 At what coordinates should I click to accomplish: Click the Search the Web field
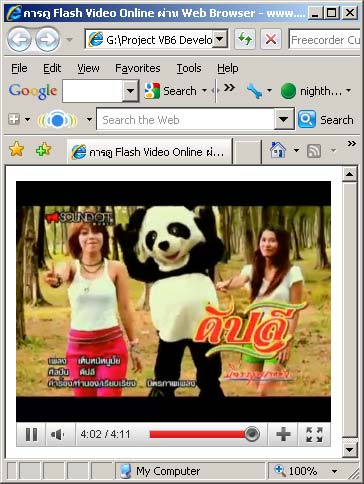pyautogui.click(x=185, y=119)
